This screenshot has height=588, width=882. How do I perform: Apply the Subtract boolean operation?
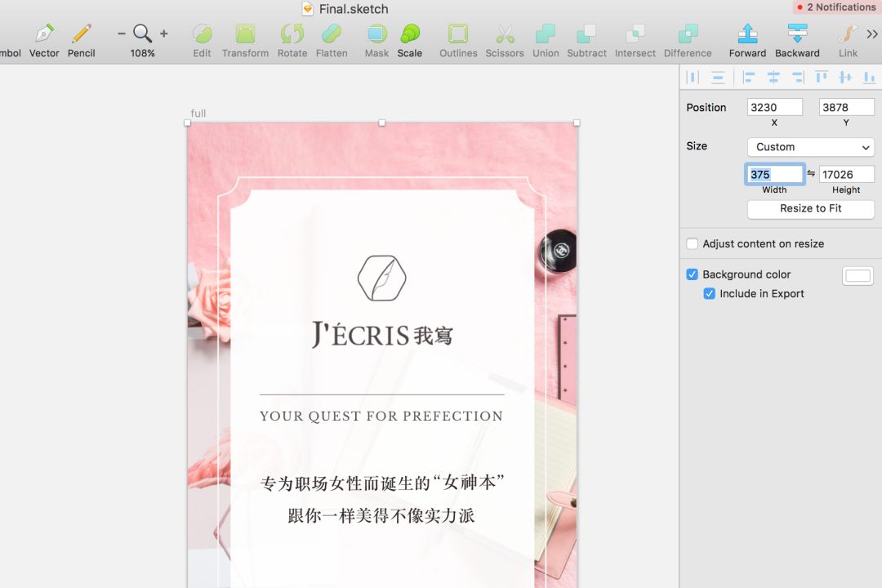click(586, 40)
